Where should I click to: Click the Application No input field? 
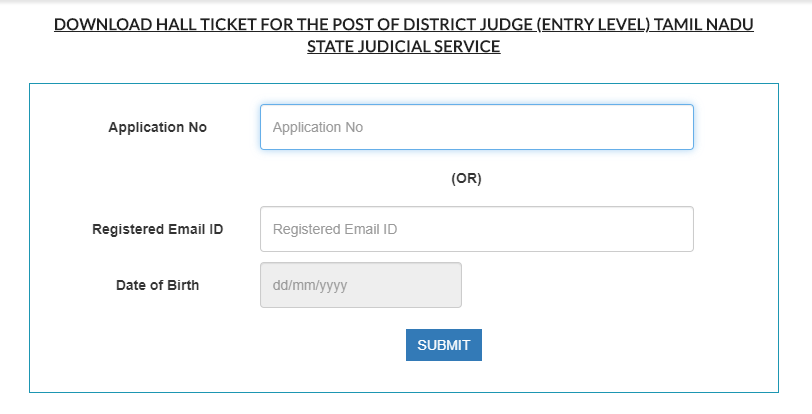click(476, 127)
